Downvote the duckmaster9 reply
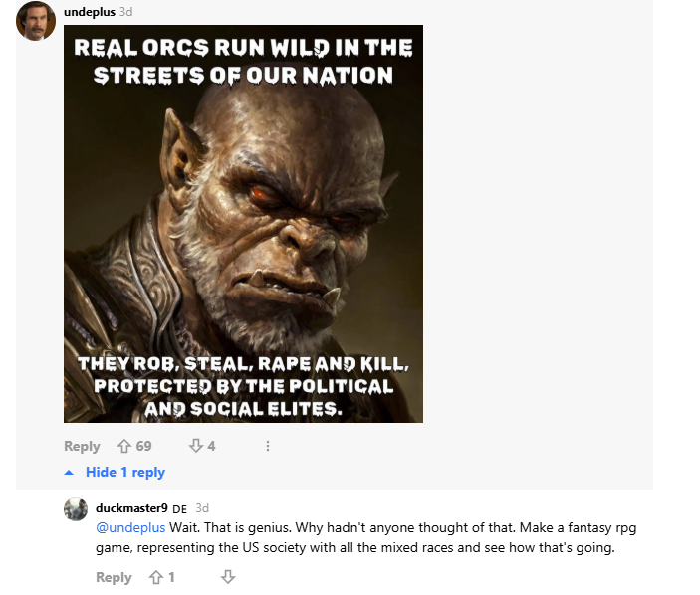 click(228, 577)
